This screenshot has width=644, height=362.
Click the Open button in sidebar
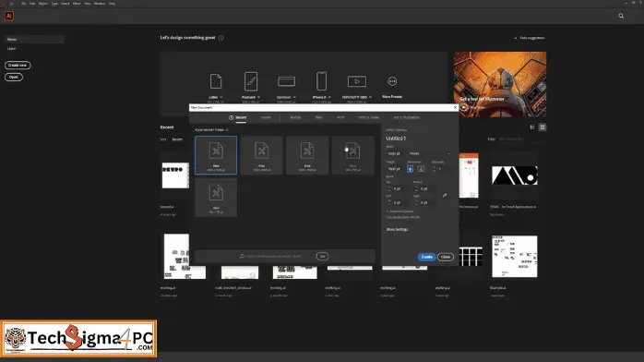(x=14, y=78)
